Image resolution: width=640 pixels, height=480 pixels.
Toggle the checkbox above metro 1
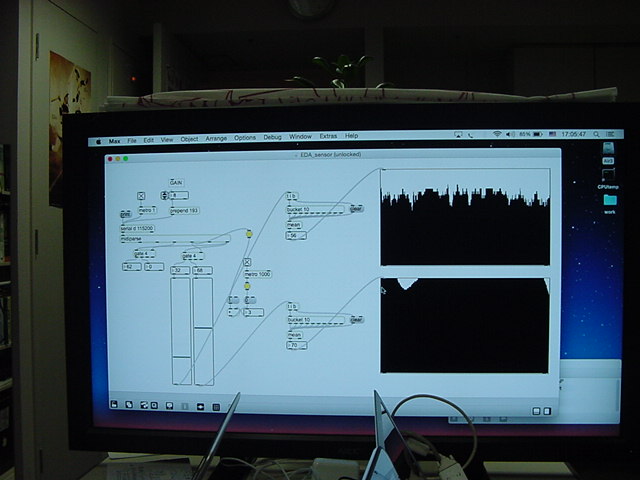click(141, 196)
